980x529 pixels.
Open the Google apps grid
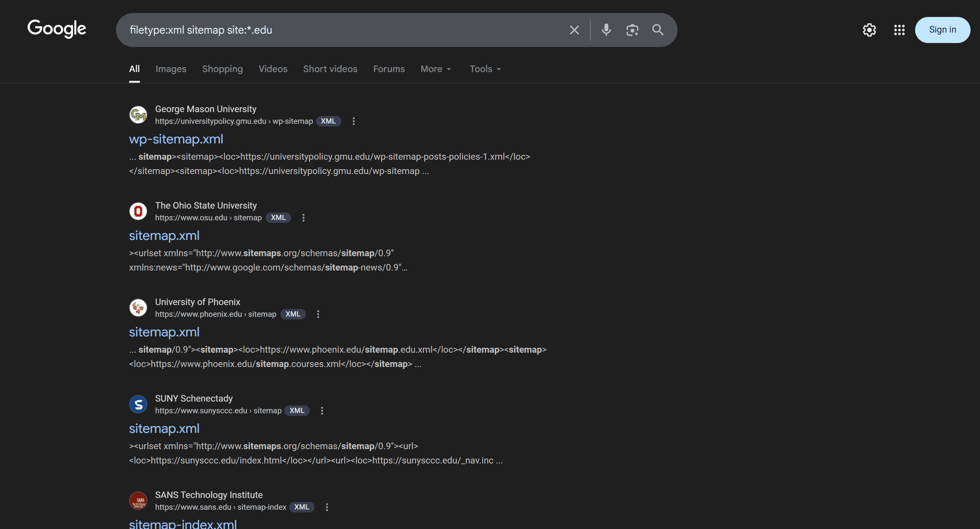[x=899, y=30]
